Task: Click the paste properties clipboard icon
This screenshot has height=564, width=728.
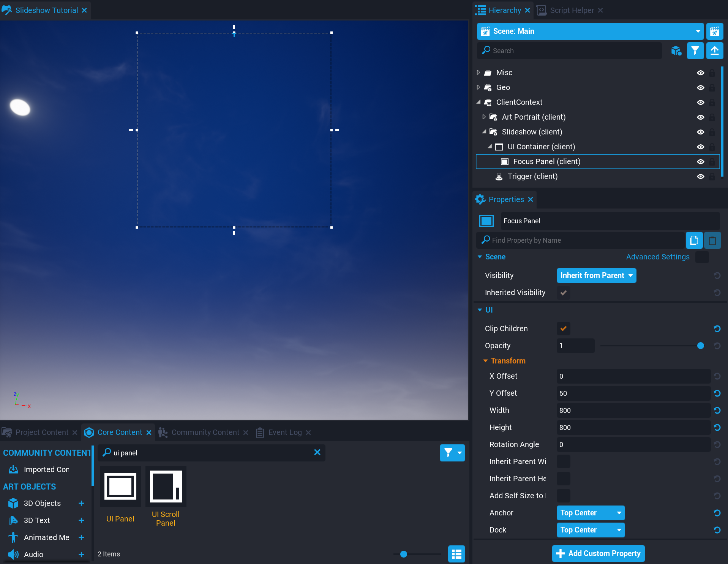Action: [712, 240]
